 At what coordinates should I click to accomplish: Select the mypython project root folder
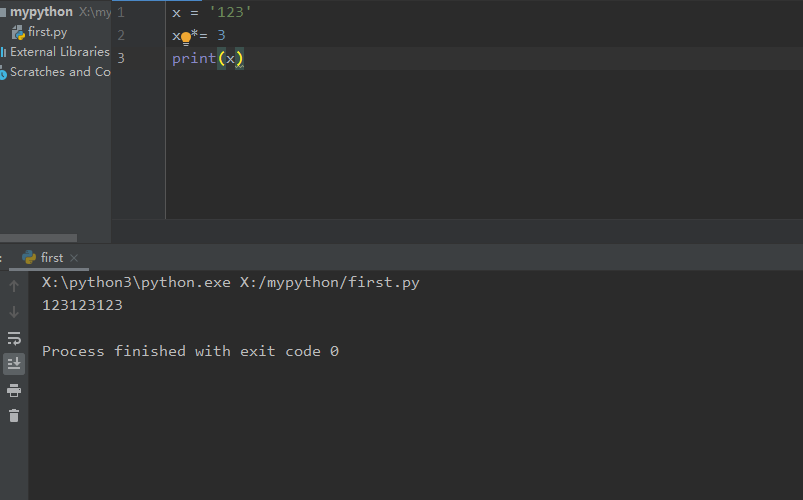[41, 12]
